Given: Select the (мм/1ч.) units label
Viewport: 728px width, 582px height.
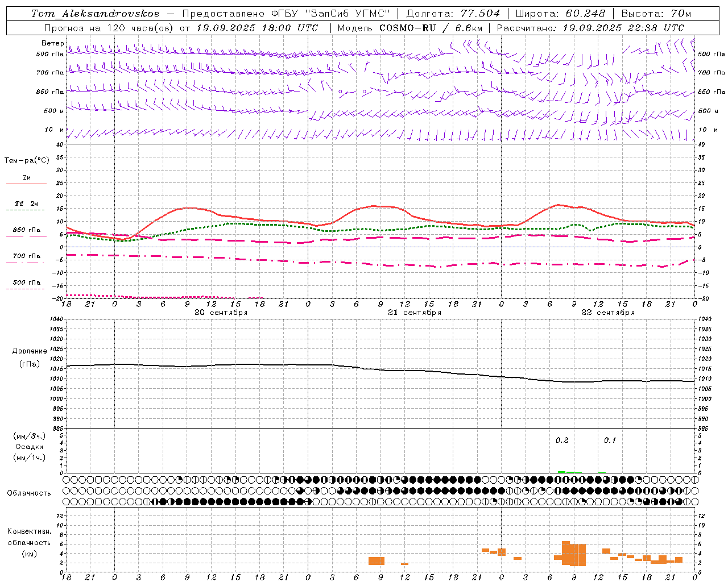Looking at the screenshot, I should click(x=30, y=458).
